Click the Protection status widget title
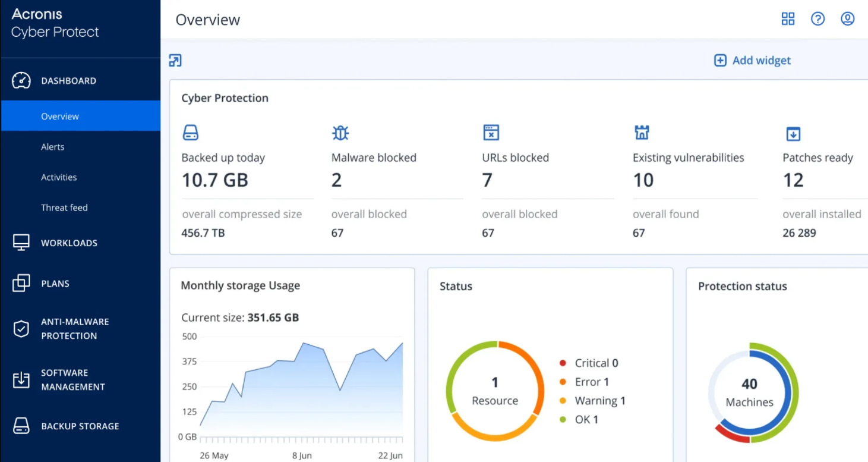Image resolution: width=868 pixels, height=462 pixels. coord(743,286)
